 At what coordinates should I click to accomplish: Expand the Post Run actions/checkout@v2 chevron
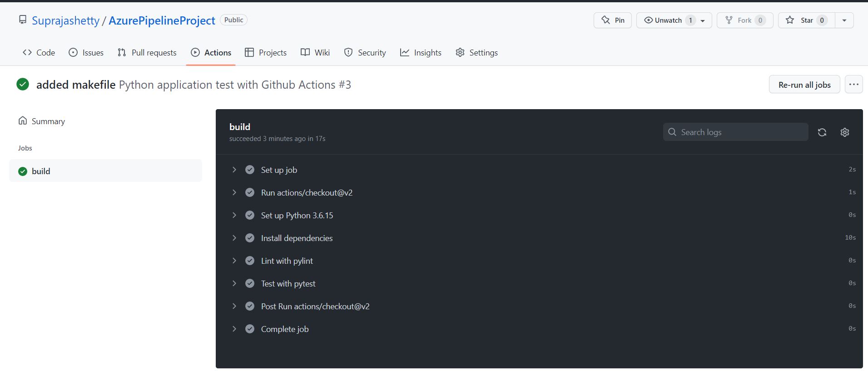(x=234, y=306)
